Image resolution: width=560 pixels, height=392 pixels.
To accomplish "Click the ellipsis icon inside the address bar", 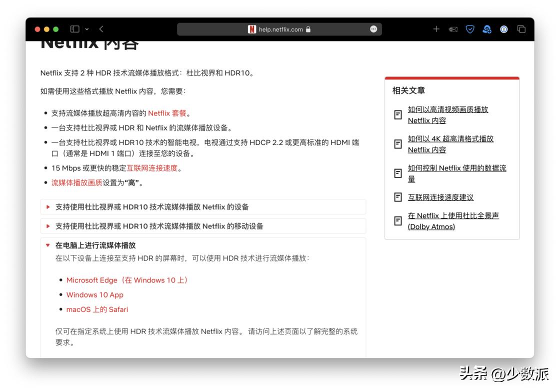I will pyautogui.click(x=373, y=29).
